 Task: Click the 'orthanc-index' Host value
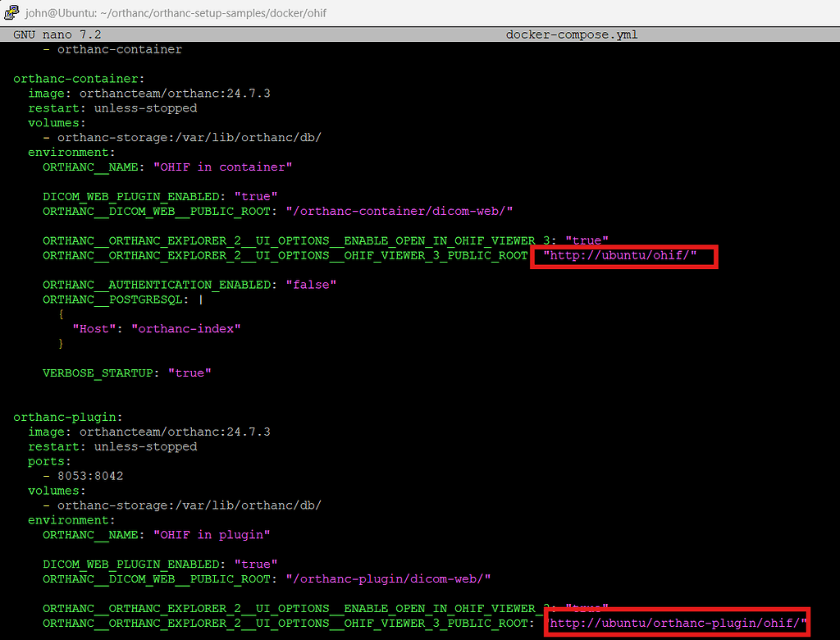[x=185, y=328]
